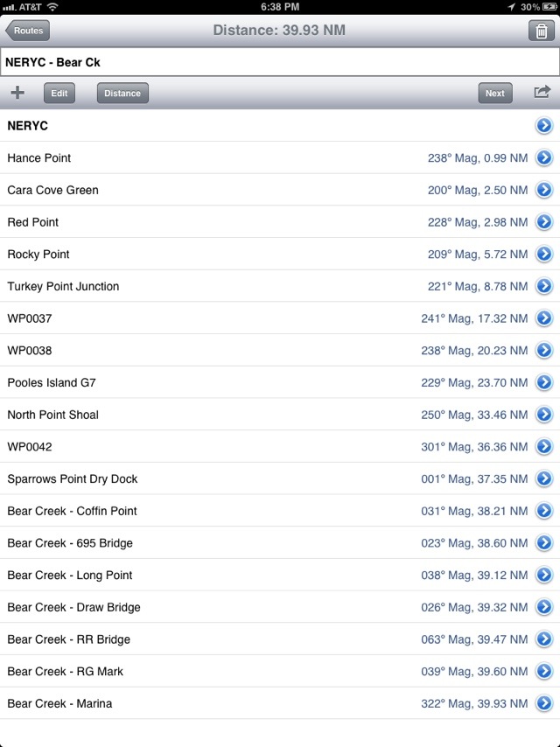Tap blue arrow next to Turkey Point Junction

click(x=543, y=286)
